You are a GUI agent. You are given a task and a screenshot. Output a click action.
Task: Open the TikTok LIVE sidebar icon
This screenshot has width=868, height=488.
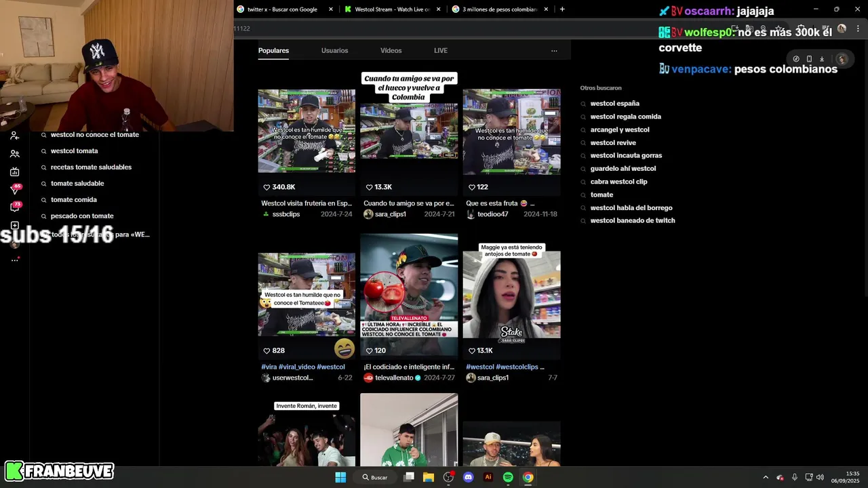pos(14,172)
